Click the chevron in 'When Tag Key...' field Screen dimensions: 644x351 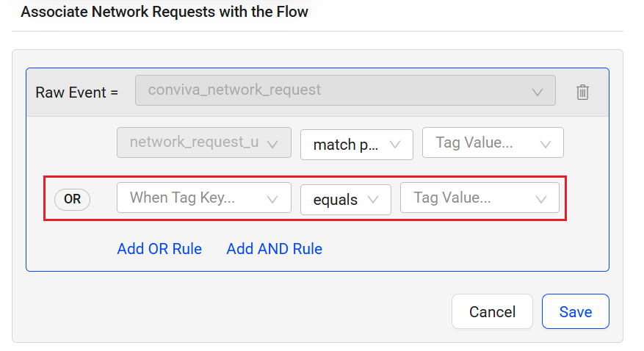[x=273, y=199]
